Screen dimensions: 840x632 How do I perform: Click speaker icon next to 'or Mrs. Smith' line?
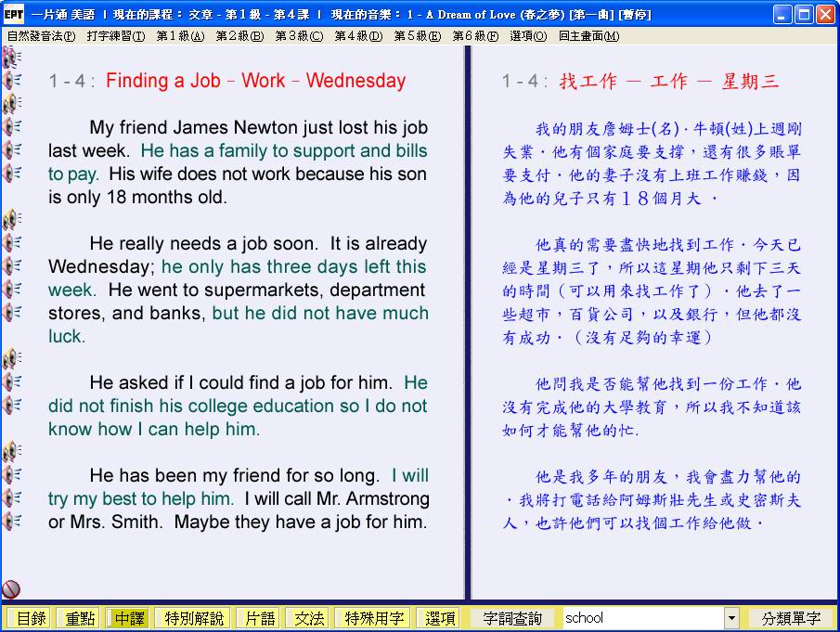[12, 522]
